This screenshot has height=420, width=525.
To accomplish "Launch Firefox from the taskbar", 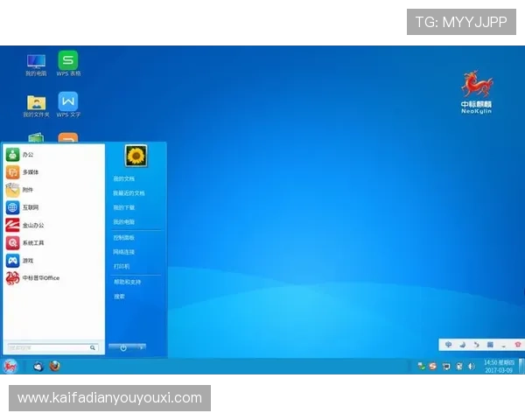I will tap(55, 367).
